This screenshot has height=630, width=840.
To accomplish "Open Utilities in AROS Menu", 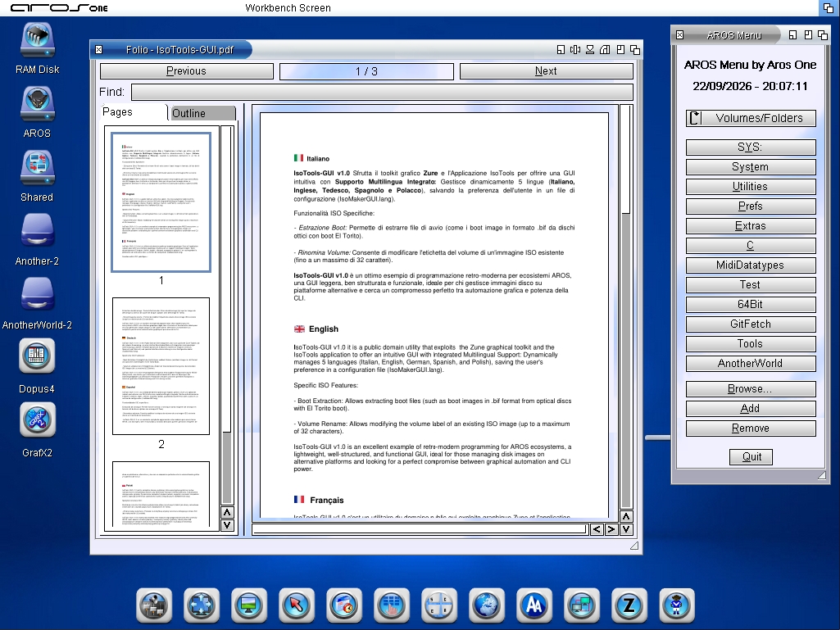I will [751, 187].
